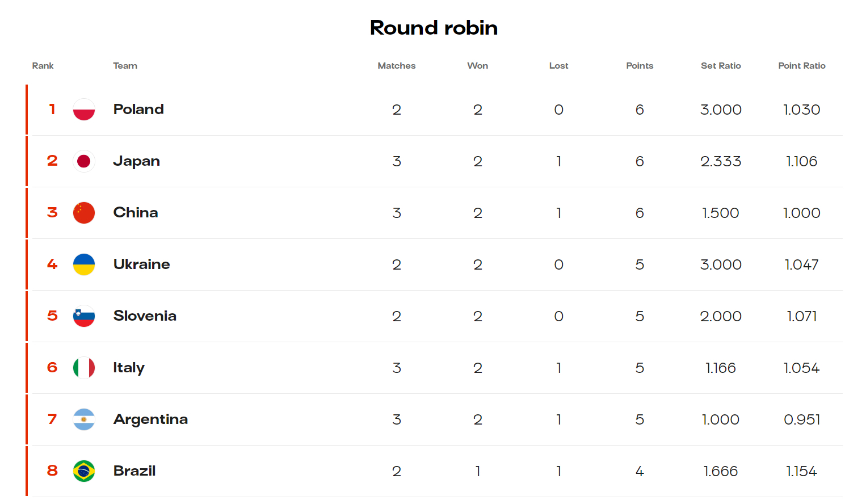Select the Brazil team name
The width and height of the screenshot is (866, 504).
[x=134, y=471]
